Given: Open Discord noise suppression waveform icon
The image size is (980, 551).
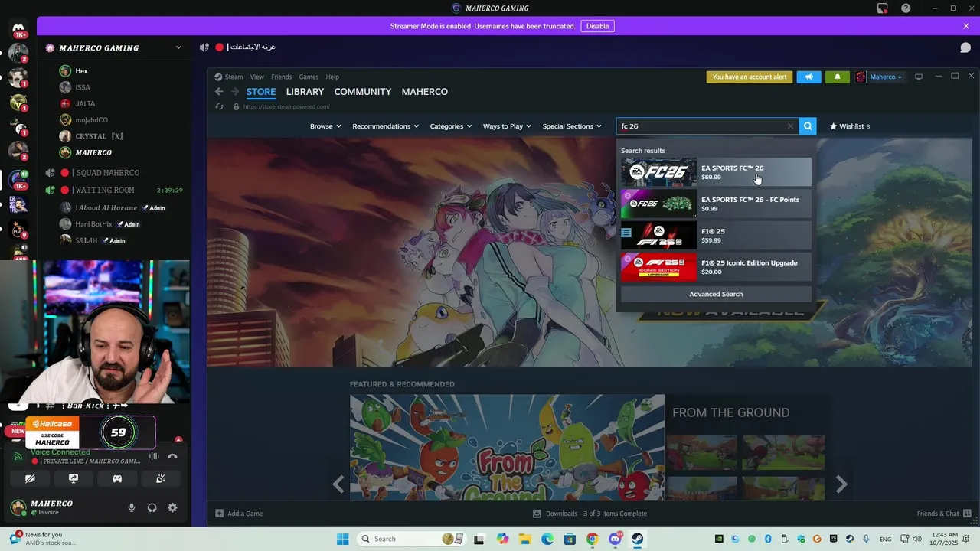Looking at the screenshot, I should (x=154, y=456).
